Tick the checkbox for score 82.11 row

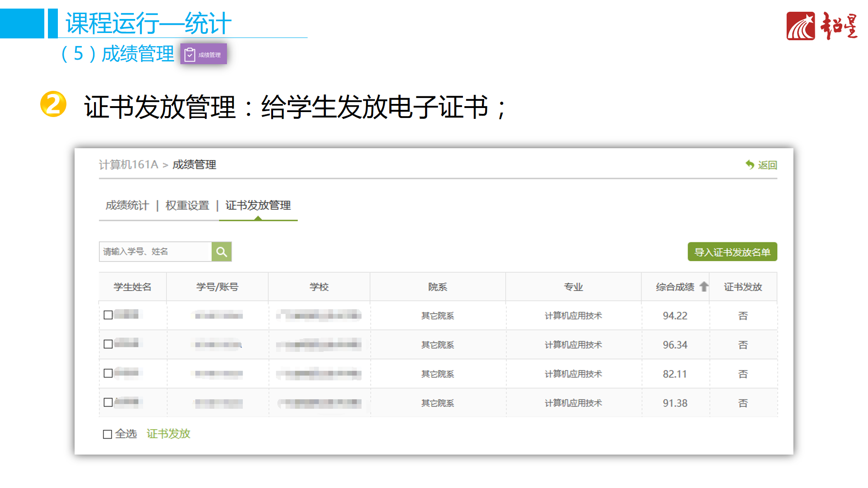coord(108,373)
